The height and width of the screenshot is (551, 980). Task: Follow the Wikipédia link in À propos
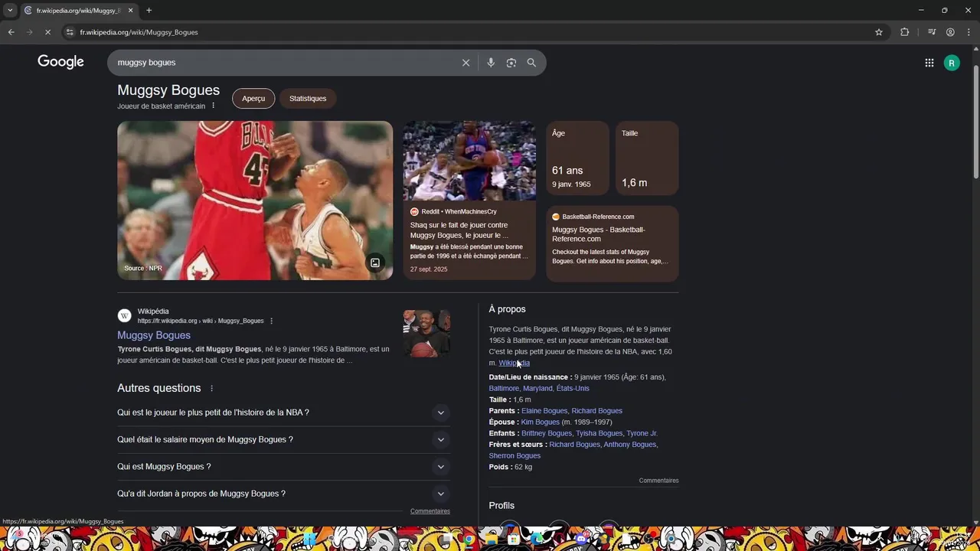coord(514,363)
